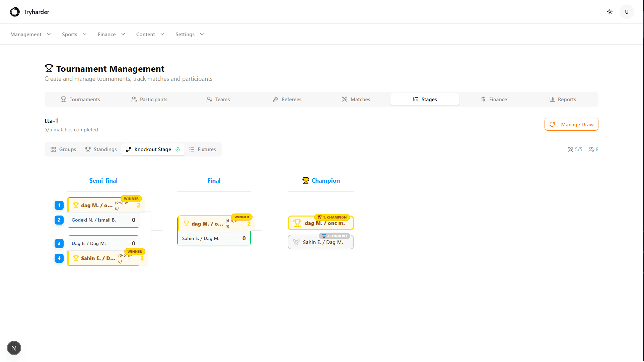
Task: Select the Fixtures sub-tab
Action: (202, 149)
